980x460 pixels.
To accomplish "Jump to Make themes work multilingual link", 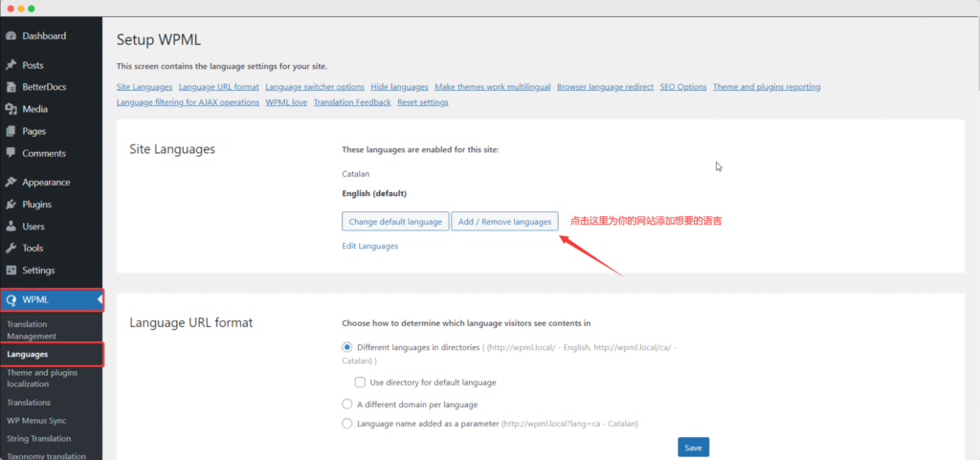I will pos(493,87).
